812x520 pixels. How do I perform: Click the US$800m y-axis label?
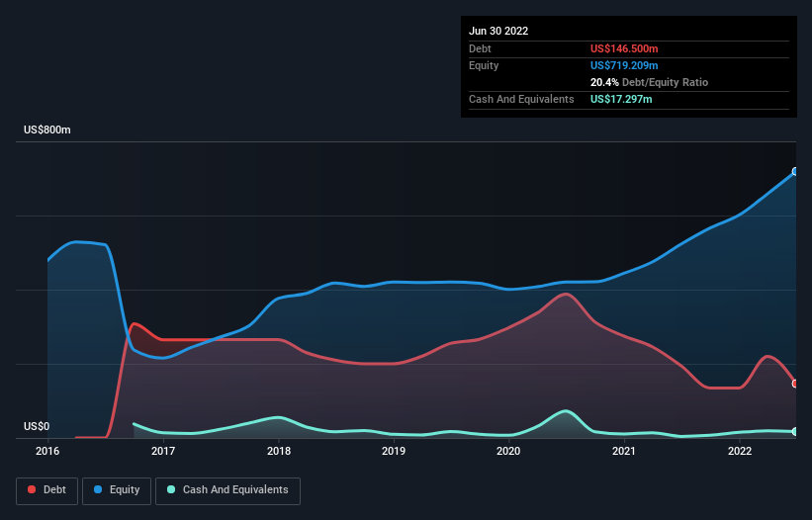pyautogui.click(x=47, y=130)
